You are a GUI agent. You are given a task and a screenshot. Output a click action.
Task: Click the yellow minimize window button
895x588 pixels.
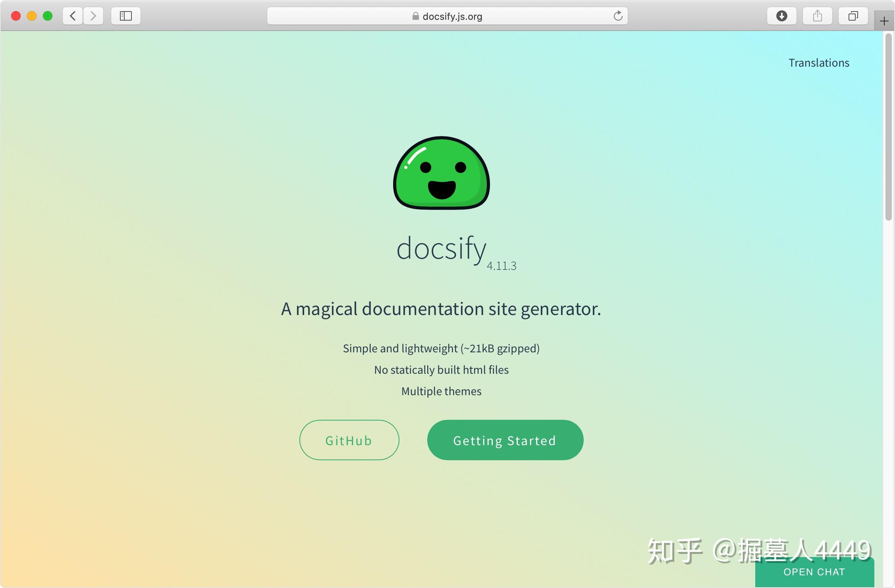pos(32,15)
